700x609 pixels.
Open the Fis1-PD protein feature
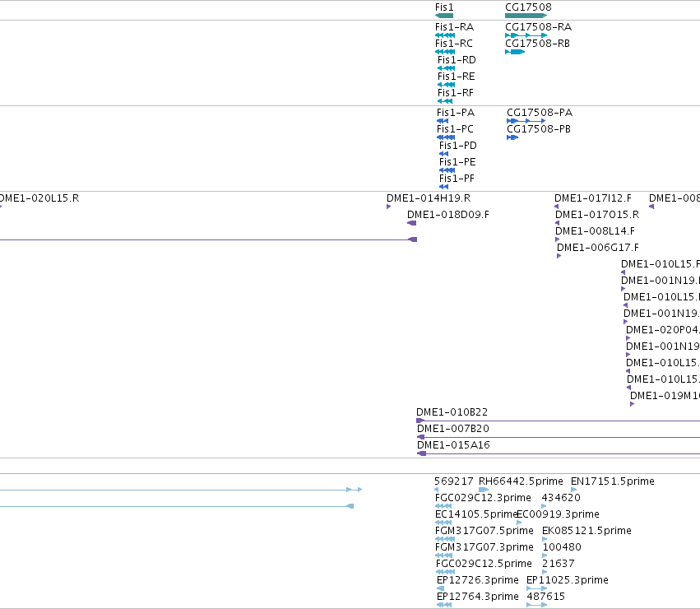pos(458,146)
